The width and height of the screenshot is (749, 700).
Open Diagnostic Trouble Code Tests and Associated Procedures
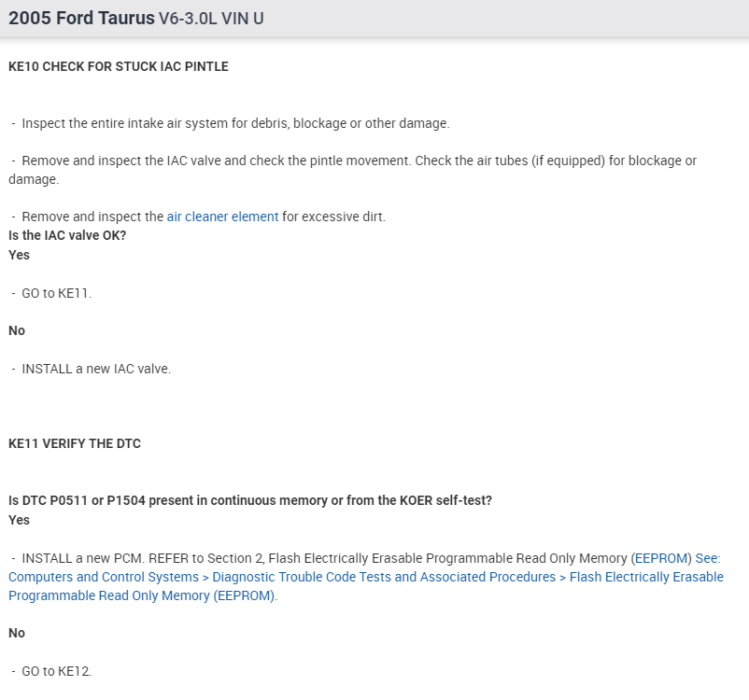point(384,577)
